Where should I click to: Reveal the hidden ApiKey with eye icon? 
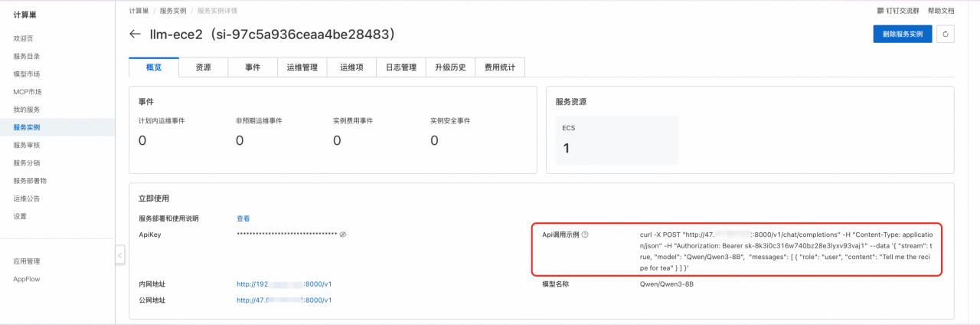[343, 234]
